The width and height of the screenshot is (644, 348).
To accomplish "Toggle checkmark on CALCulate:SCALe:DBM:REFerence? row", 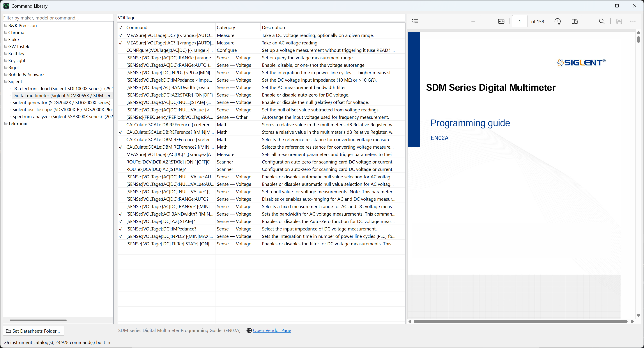I will click(x=121, y=147).
